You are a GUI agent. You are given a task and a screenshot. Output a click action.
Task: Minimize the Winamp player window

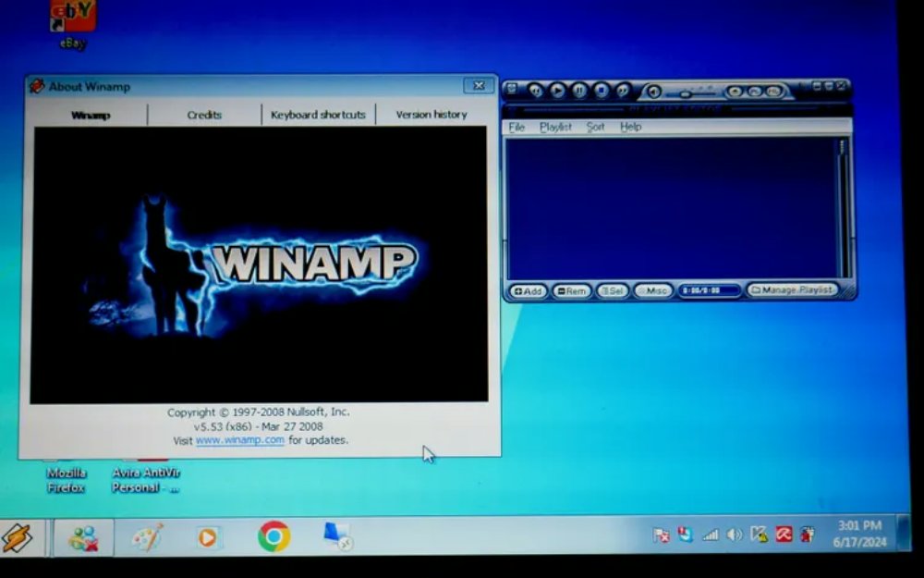817,86
